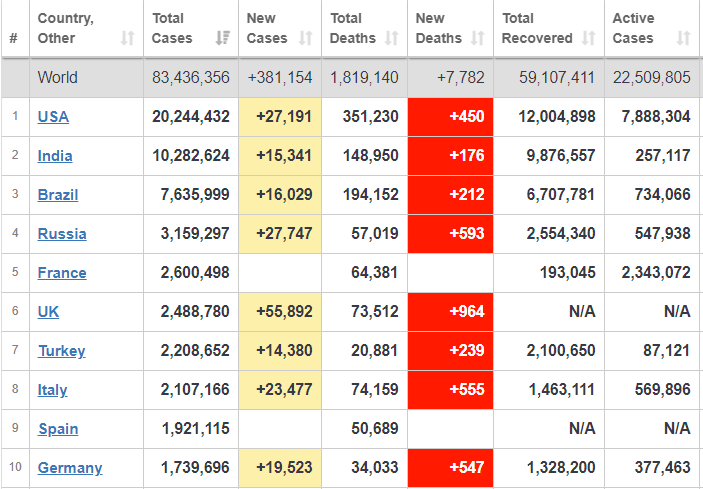Open the Turkey country link

(x=61, y=351)
